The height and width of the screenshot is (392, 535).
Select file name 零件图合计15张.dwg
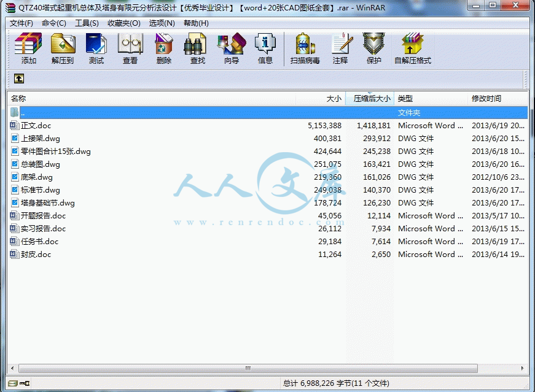[x=56, y=152]
